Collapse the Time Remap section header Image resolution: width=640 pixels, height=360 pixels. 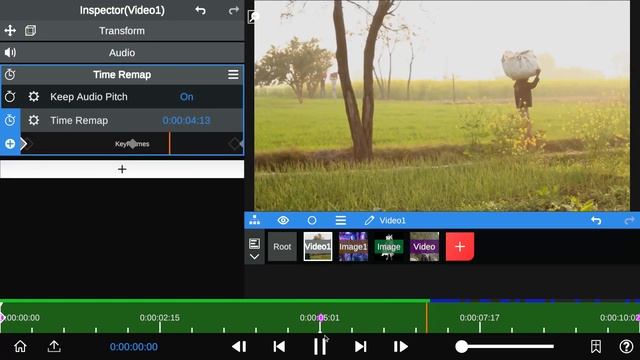tap(122, 75)
